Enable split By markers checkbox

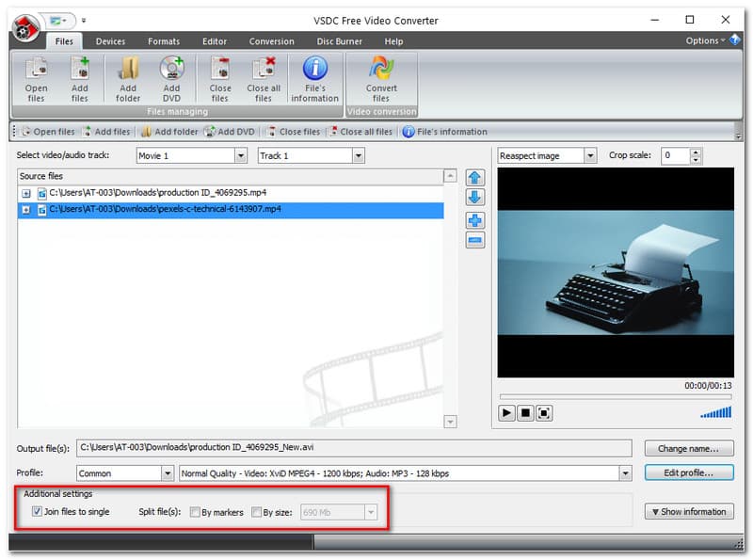[195, 512]
